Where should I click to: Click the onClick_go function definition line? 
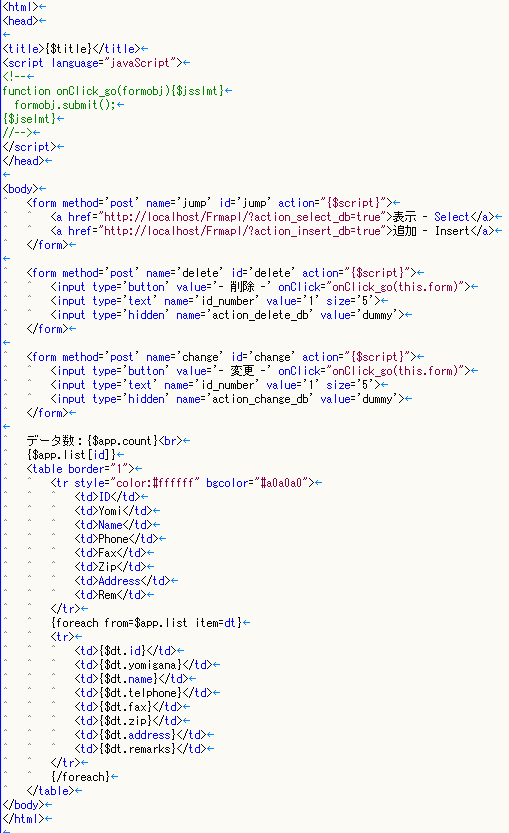(113, 91)
